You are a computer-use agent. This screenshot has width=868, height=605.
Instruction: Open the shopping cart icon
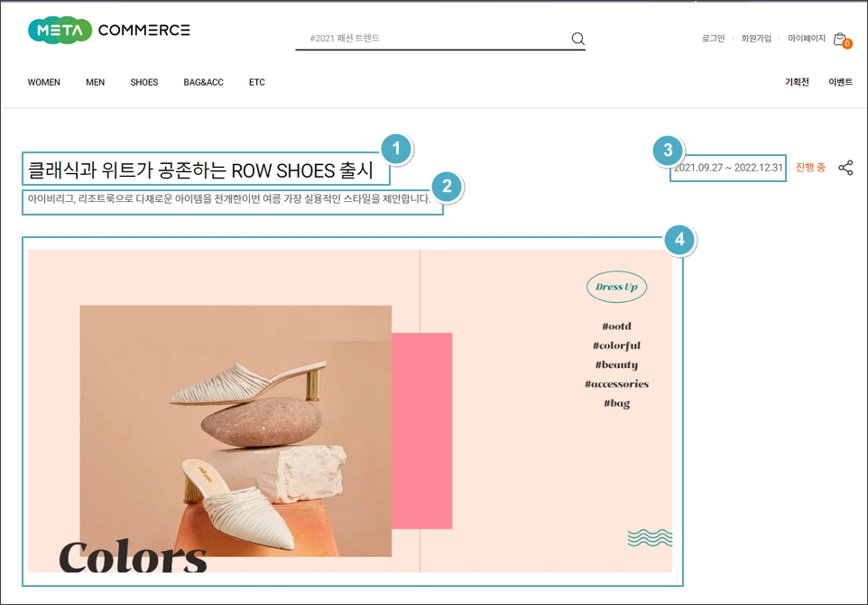click(x=841, y=40)
